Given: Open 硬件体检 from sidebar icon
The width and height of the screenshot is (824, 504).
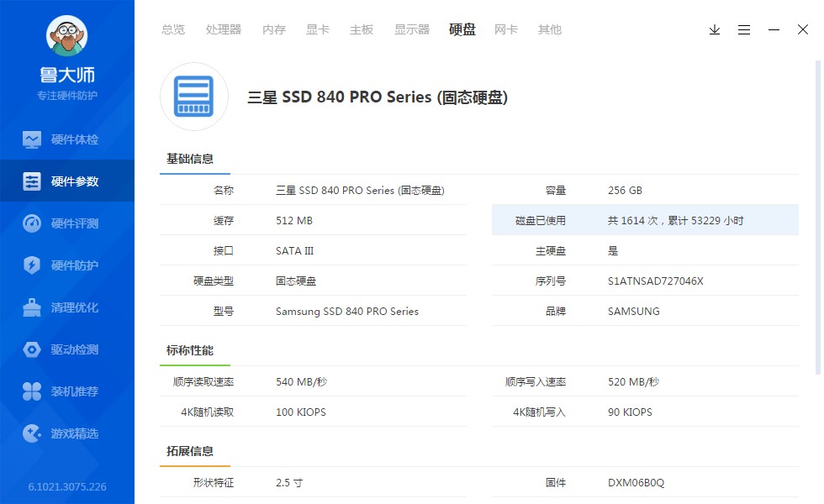Looking at the screenshot, I should point(32,139).
